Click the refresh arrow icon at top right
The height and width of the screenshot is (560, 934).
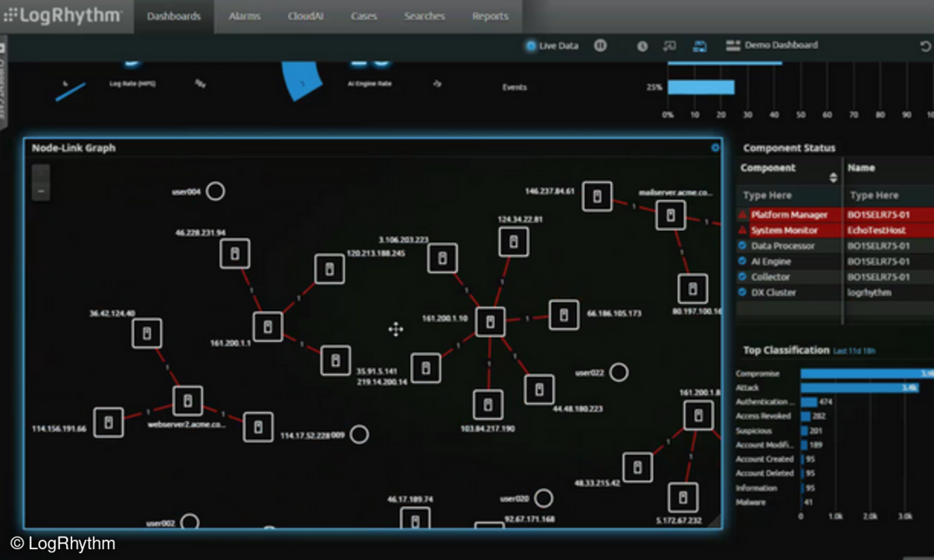[x=925, y=46]
